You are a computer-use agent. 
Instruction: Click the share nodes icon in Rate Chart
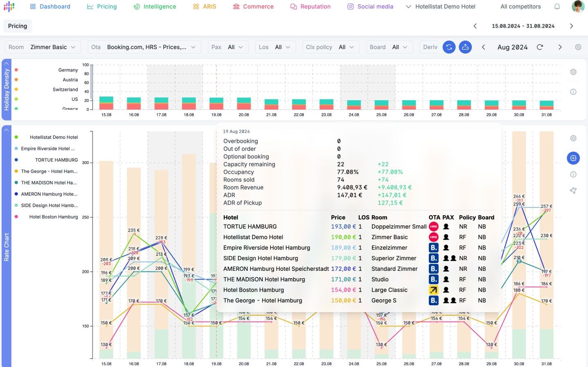click(x=573, y=191)
